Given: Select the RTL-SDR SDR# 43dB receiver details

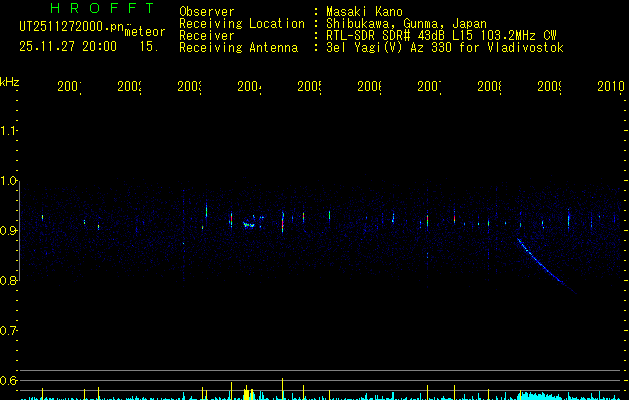Looking at the screenshot, I should pos(441,36).
